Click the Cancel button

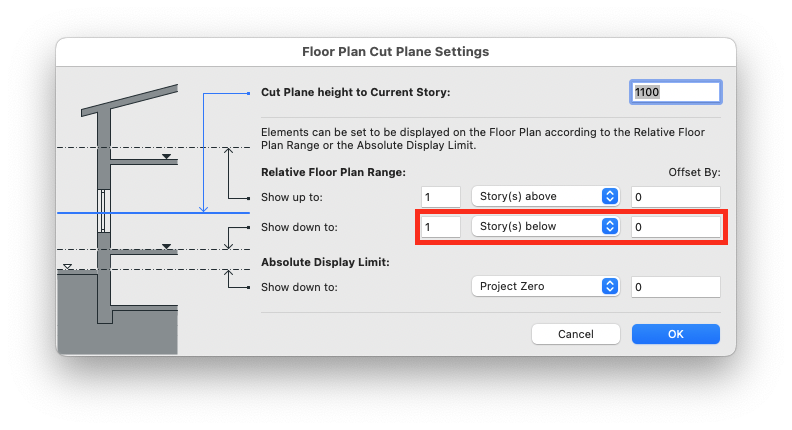pyautogui.click(x=575, y=334)
